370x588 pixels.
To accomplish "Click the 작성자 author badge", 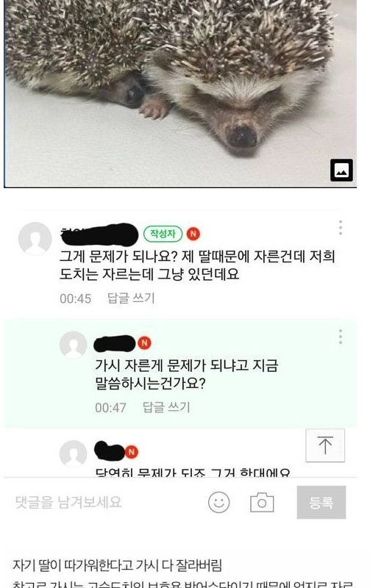I will [163, 234].
